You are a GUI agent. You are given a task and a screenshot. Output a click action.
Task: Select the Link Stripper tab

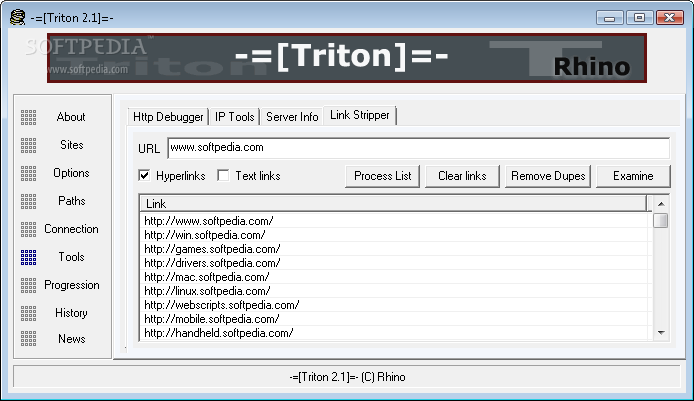(x=359, y=115)
